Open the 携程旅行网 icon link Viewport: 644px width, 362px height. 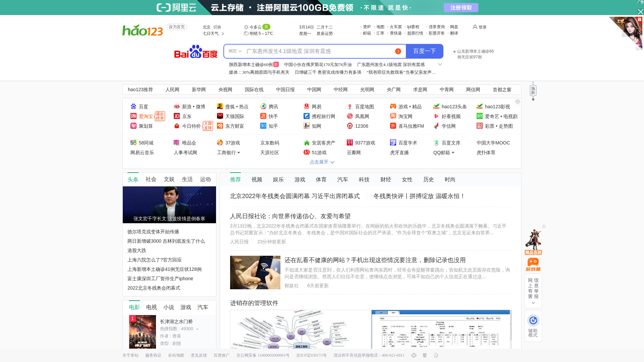point(307,116)
